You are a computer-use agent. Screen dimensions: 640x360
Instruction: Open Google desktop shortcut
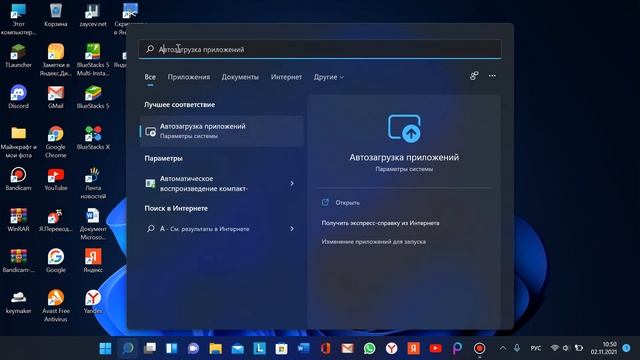pyautogui.click(x=56, y=261)
